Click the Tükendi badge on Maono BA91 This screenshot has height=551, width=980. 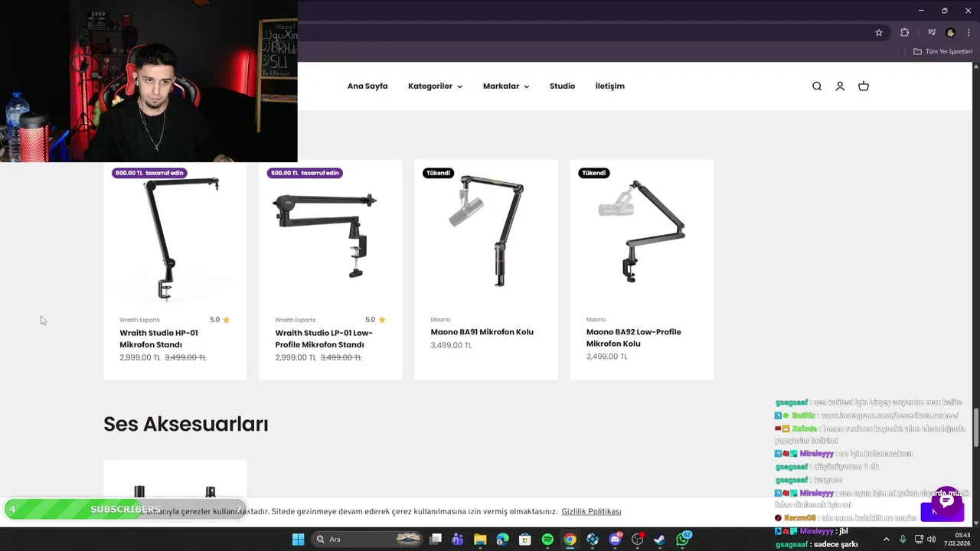439,173
